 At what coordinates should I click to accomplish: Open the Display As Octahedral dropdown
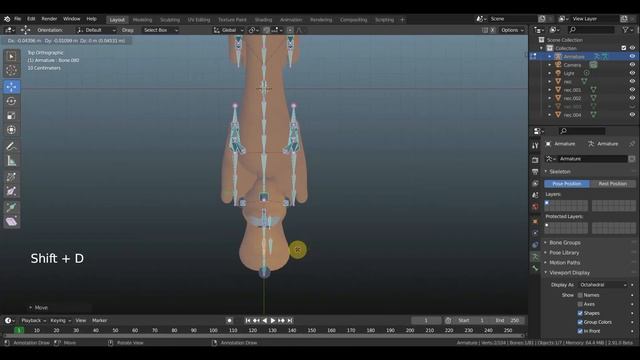tap(602, 285)
